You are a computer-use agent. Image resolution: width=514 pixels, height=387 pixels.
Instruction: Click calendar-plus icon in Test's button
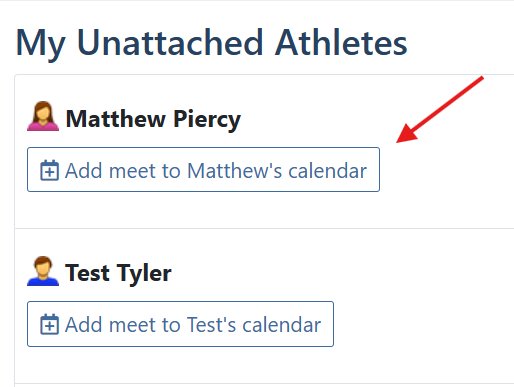coord(50,324)
